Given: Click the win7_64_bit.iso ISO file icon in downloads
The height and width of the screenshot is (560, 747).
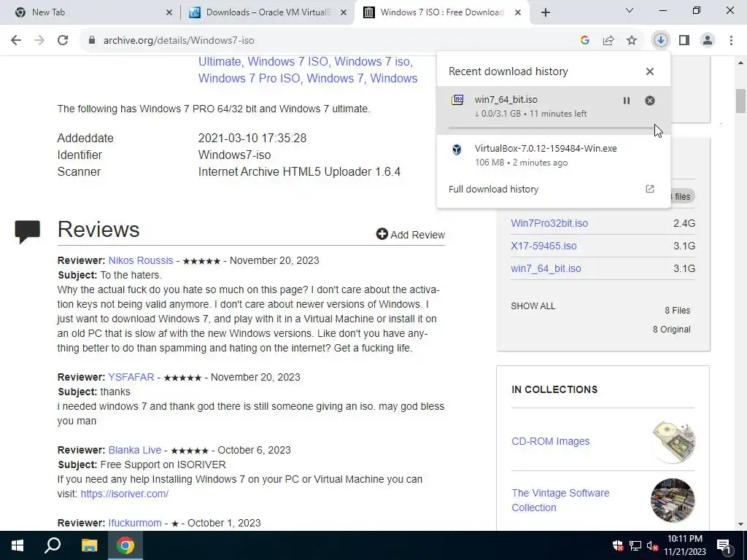Looking at the screenshot, I should [457, 100].
